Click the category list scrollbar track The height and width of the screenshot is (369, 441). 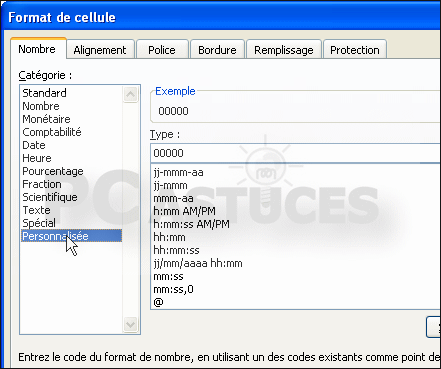coord(130,210)
